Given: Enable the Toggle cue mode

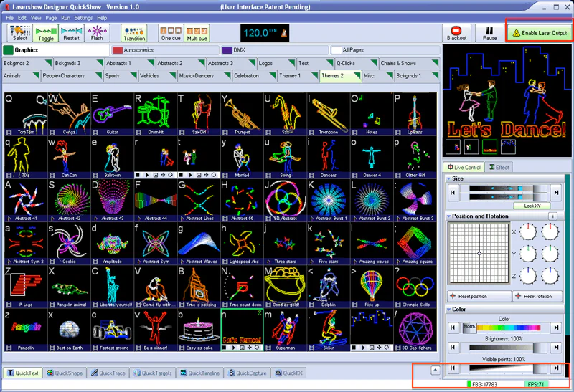Looking at the screenshot, I should [45, 33].
